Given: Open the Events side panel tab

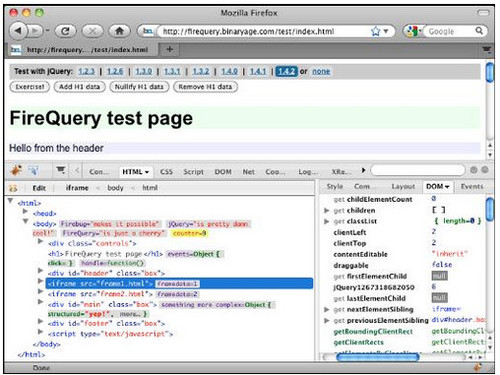Looking at the screenshot, I should point(472,186).
